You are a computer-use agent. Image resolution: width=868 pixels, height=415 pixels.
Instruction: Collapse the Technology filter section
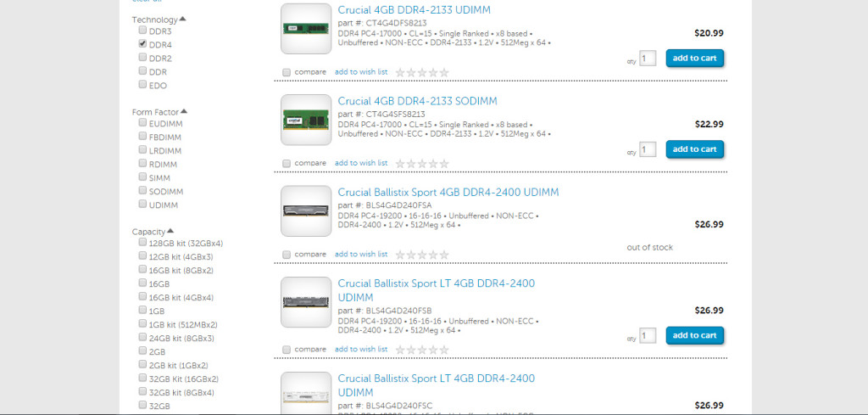coord(183,19)
